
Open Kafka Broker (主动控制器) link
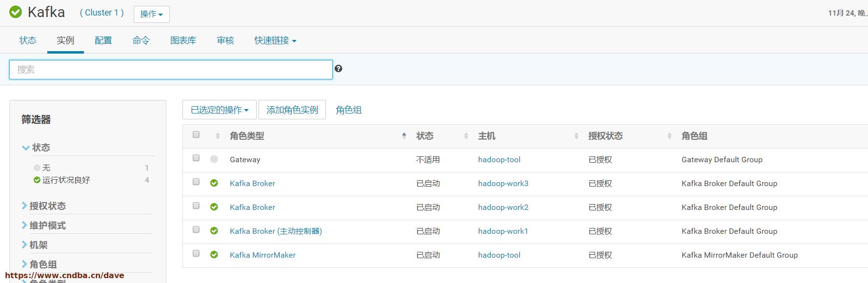276,231
